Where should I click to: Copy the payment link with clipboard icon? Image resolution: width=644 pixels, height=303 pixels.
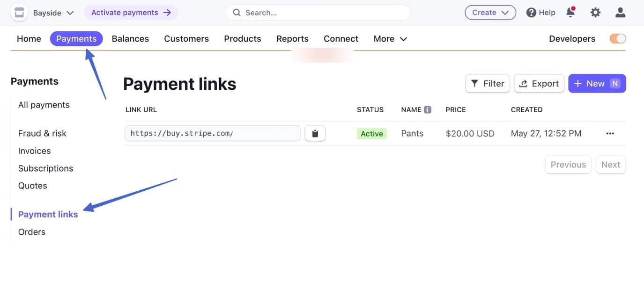coord(315,133)
